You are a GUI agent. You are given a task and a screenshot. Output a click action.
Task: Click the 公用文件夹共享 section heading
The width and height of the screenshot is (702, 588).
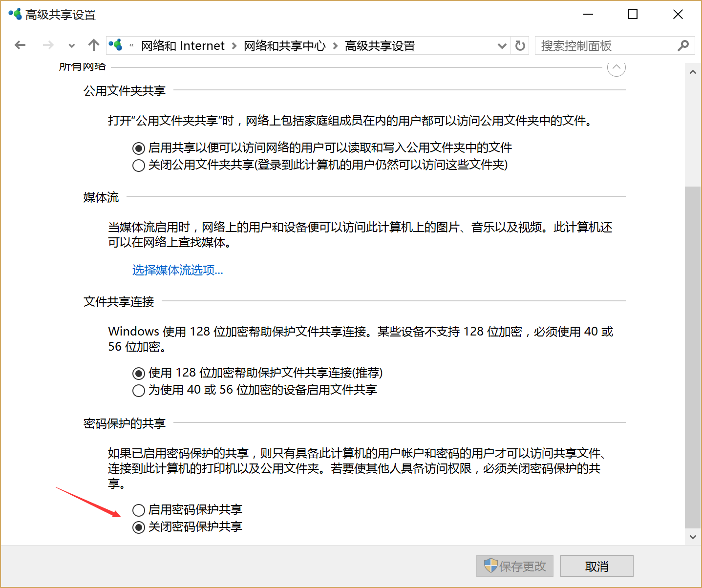(125, 91)
